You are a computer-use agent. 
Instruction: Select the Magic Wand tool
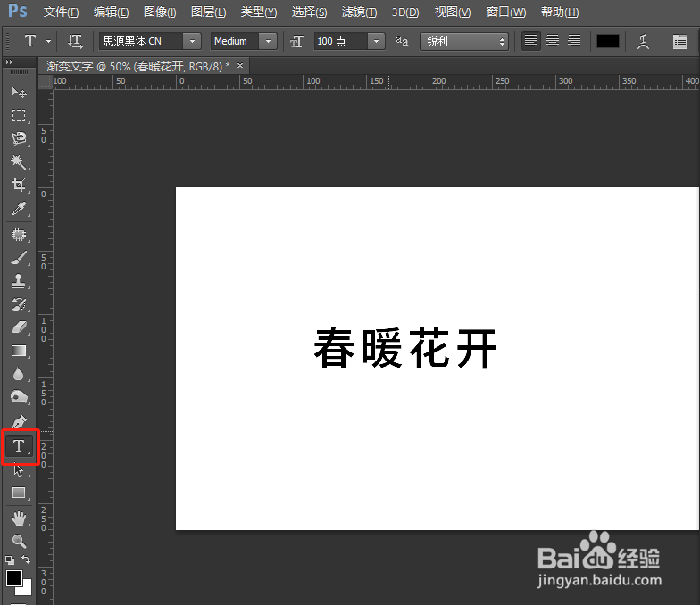point(18,162)
